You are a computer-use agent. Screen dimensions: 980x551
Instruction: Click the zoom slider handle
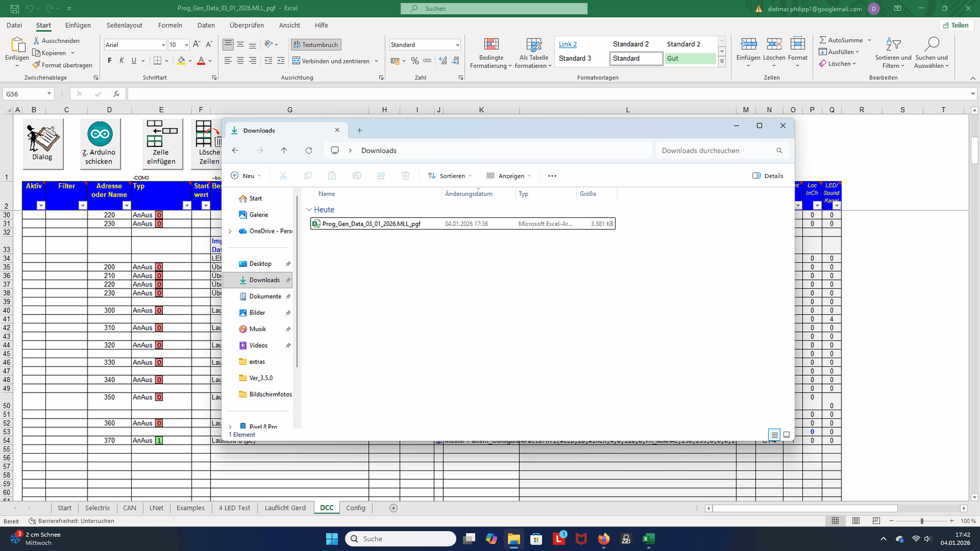click(x=922, y=521)
